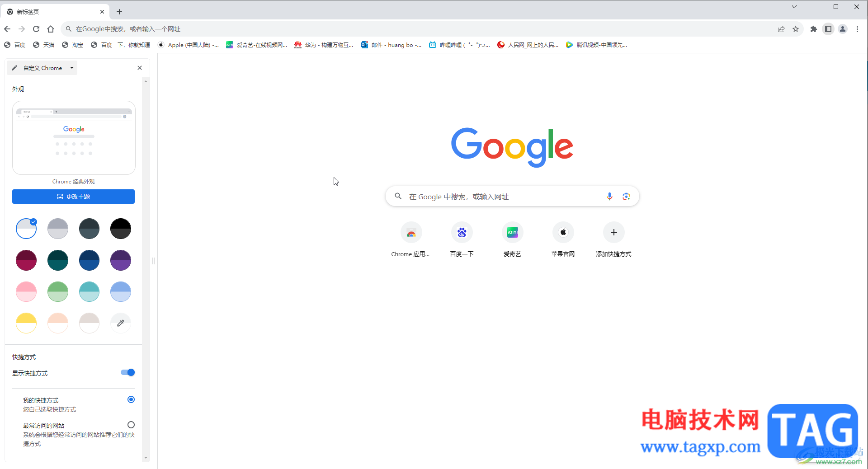Screen dimensions: 868x469
Task: Open the tab search chevron
Action: pyautogui.click(x=794, y=7)
